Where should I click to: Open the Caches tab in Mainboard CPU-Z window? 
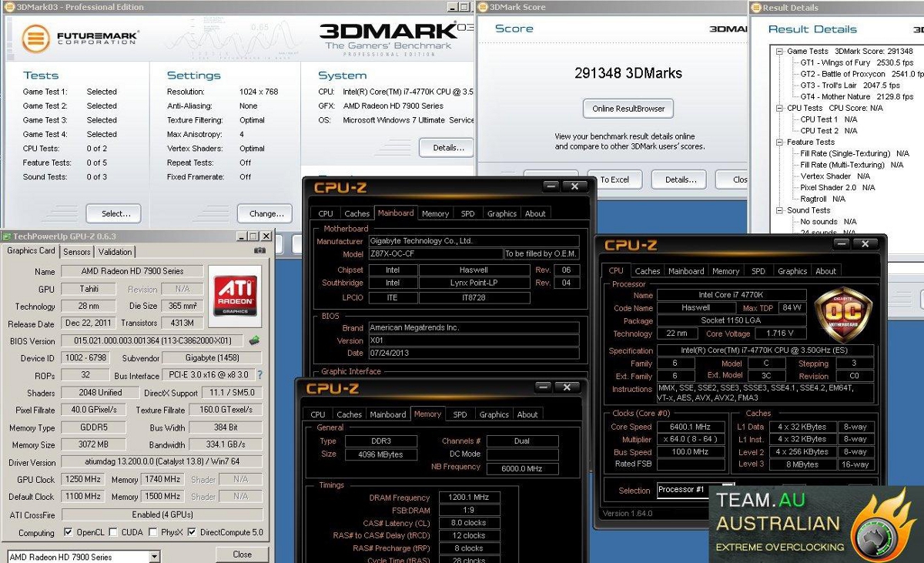coord(357,213)
